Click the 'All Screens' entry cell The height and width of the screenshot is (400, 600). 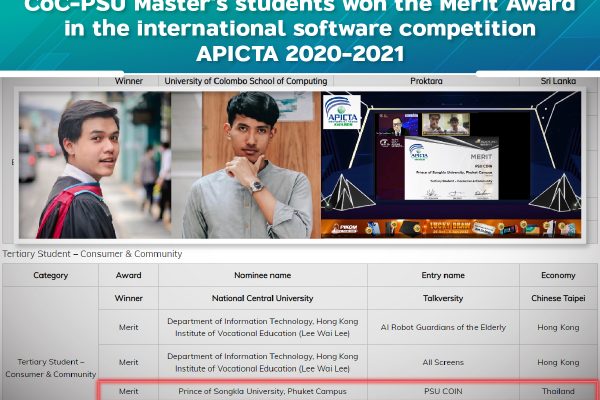point(443,362)
